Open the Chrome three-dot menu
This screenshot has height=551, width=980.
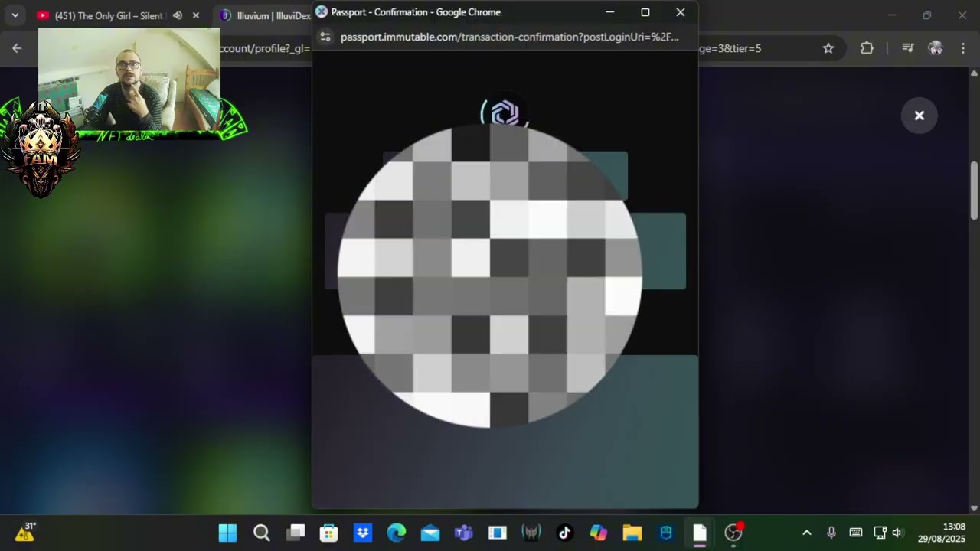click(962, 48)
